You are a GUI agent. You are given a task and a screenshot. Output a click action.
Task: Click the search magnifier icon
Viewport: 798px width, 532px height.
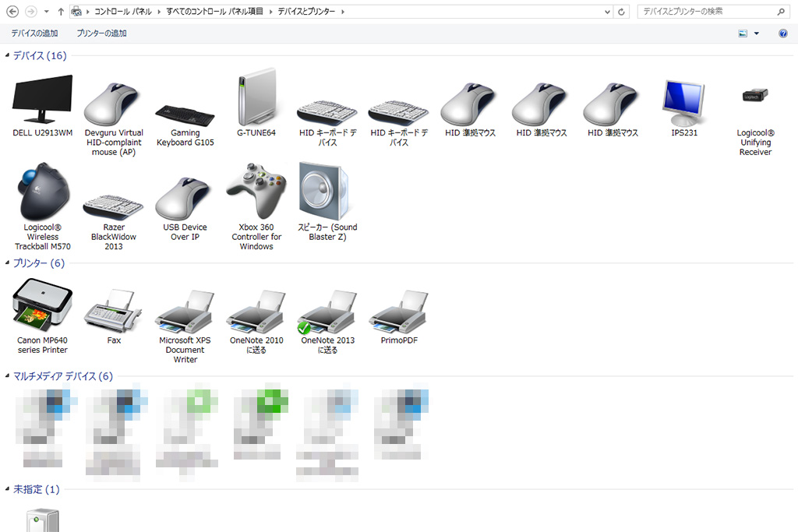(x=781, y=11)
